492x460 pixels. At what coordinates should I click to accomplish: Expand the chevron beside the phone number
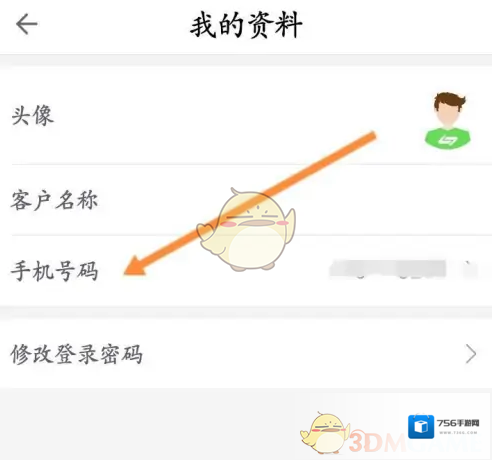[471, 269]
